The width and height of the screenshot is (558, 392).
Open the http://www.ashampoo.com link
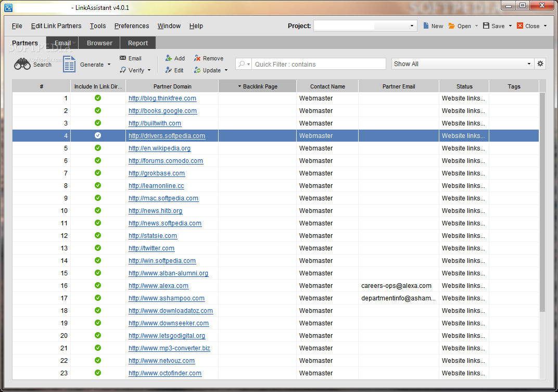pos(167,298)
